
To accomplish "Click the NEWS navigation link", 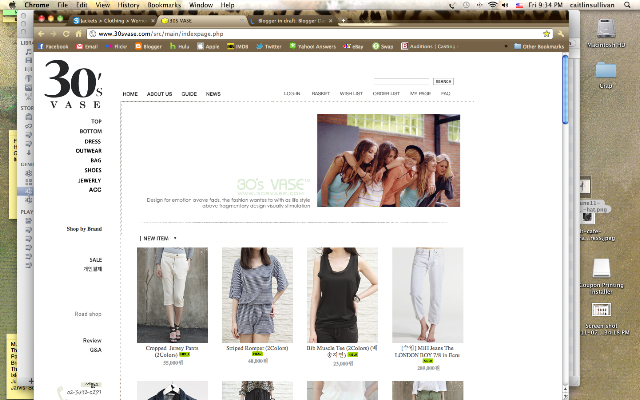I will (x=213, y=94).
